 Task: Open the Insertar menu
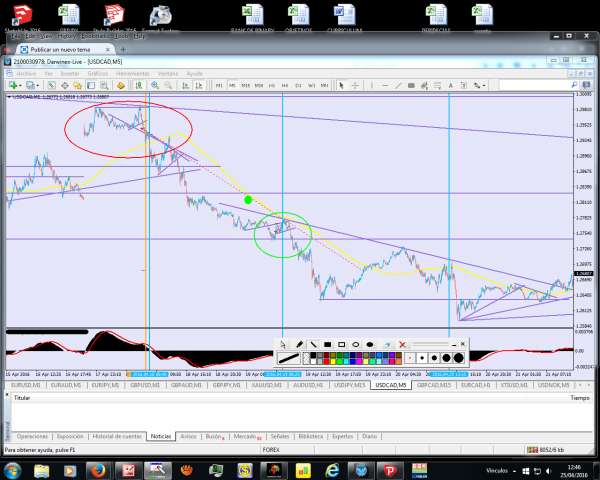(x=69, y=73)
